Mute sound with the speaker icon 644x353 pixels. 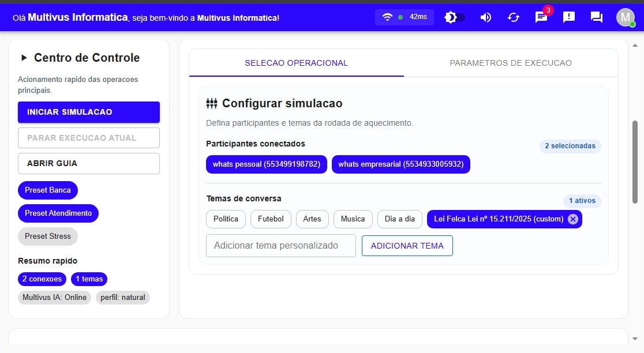click(x=486, y=17)
